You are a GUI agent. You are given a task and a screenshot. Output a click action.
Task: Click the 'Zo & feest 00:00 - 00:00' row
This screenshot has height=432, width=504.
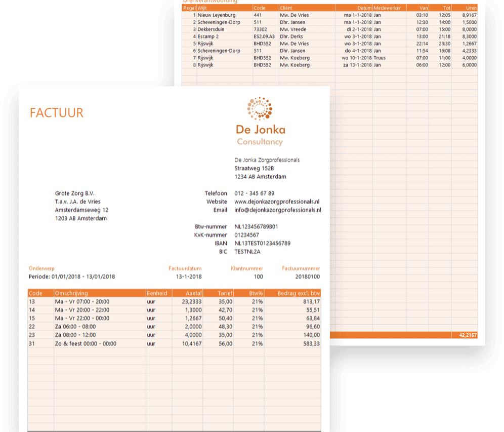[x=85, y=343]
